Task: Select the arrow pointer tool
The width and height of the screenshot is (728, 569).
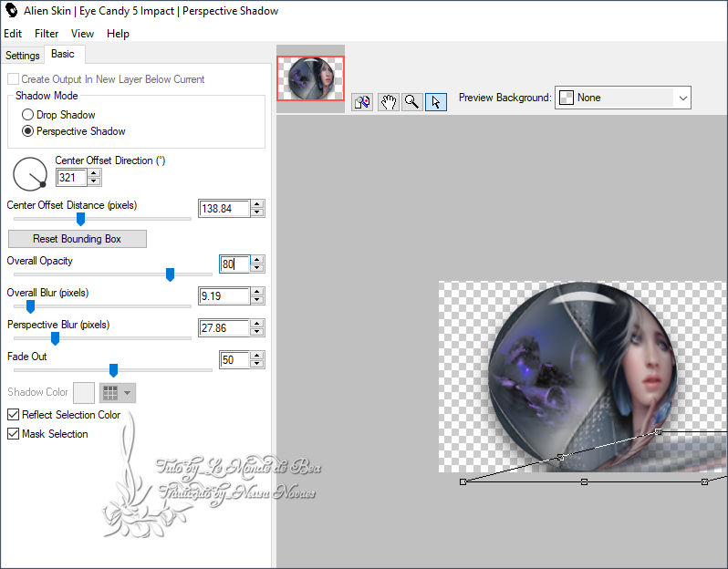Action: point(436,101)
